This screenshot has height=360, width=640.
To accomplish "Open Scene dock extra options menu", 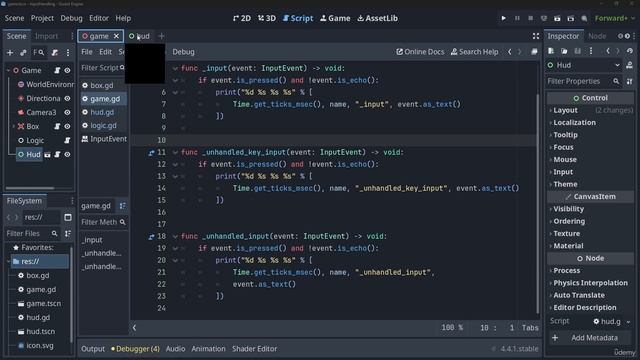I will pos(68,52).
